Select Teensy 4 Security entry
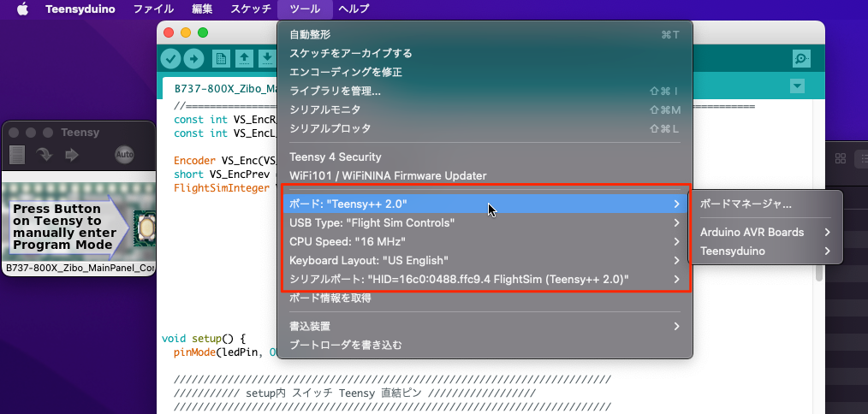868x414 pixels. click(x=485, y=157)
